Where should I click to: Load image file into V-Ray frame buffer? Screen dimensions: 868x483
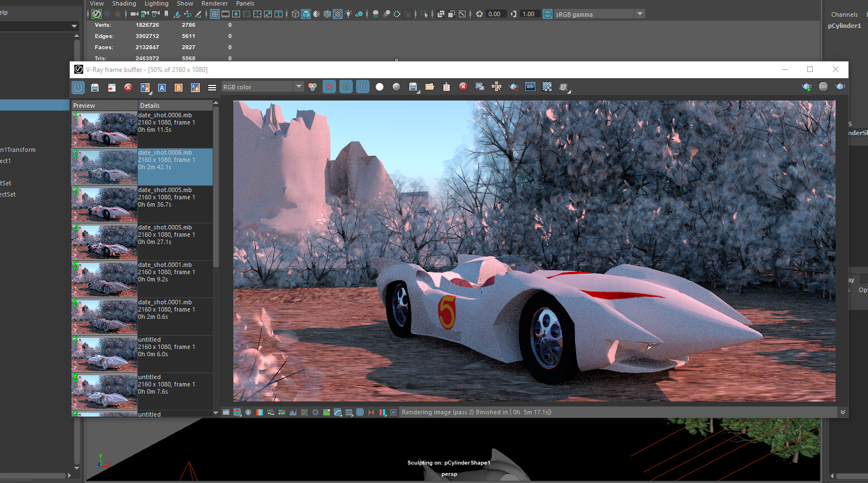430,87
